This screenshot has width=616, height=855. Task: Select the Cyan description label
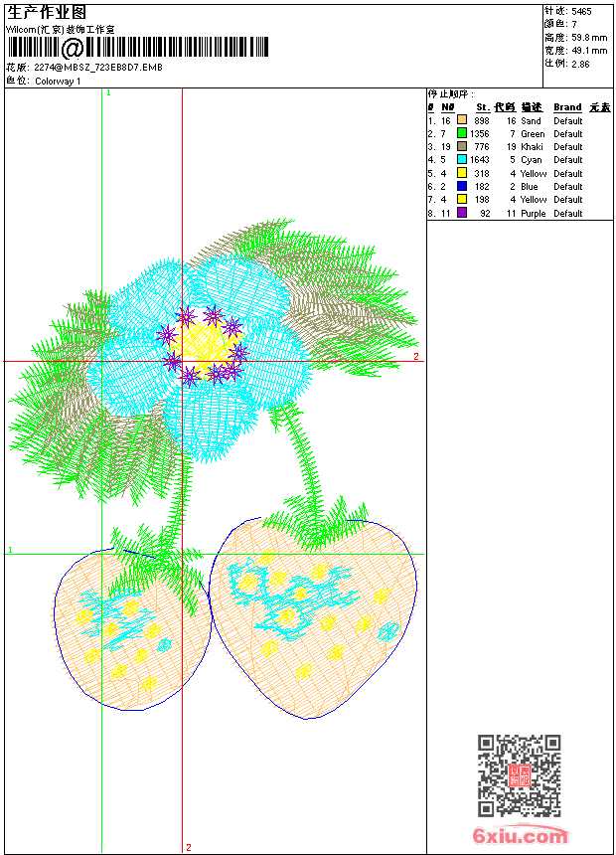(x=532, y=160)
